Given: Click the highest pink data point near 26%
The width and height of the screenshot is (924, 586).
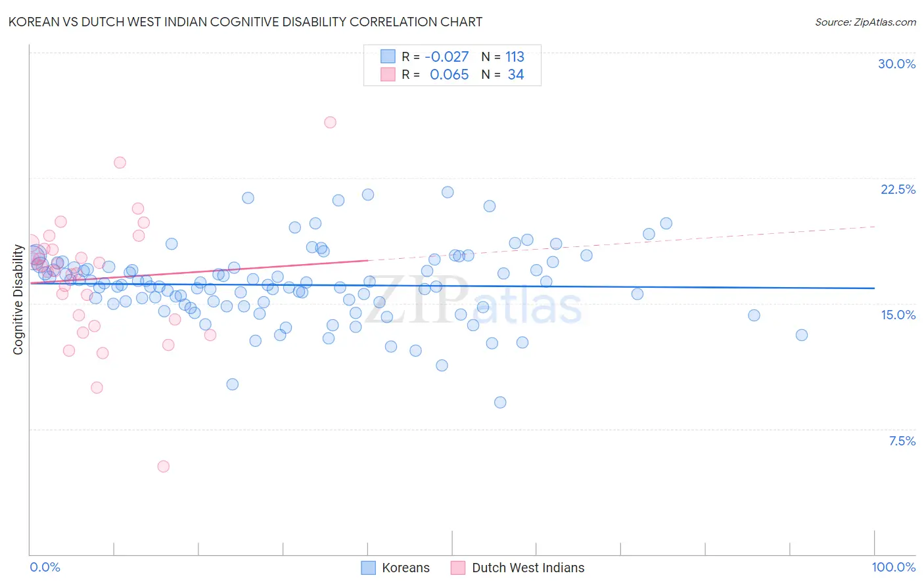Looking at the screenshot, I should click(x=331, y=122).
